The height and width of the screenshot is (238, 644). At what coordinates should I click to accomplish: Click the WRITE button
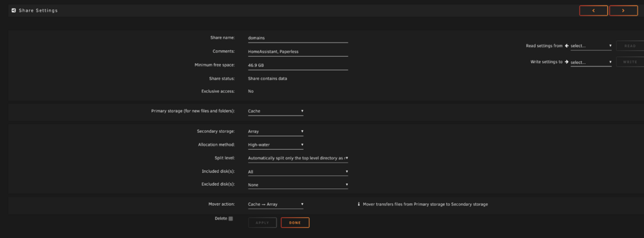pos(630,62)
